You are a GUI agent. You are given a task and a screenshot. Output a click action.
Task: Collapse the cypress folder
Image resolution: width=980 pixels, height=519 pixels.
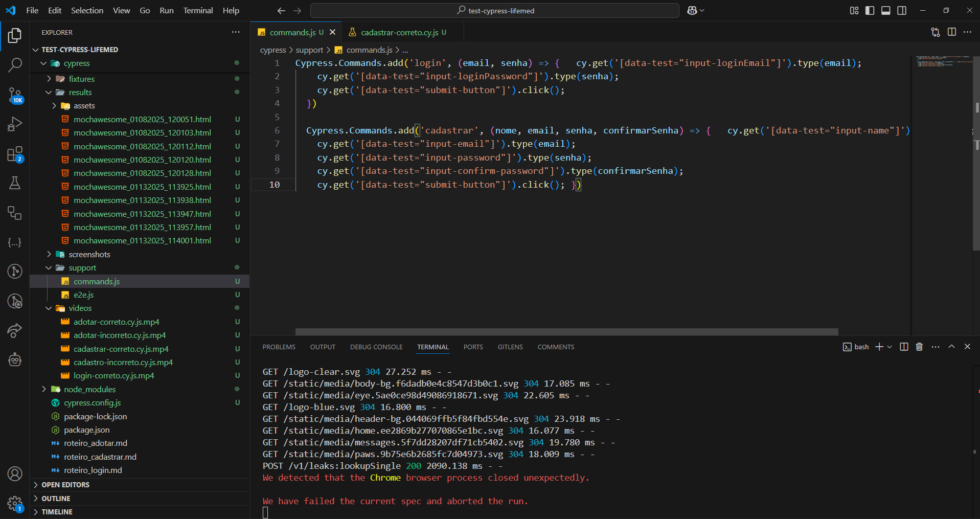click(44, 63)
